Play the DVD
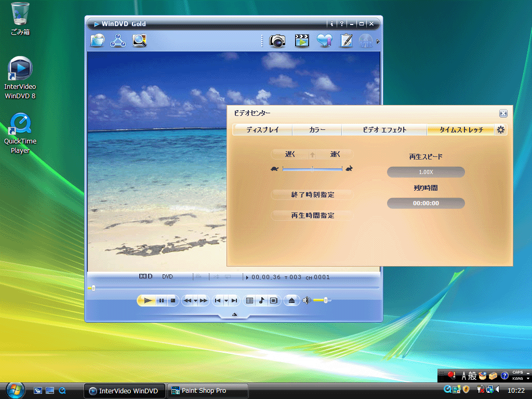 (x=147, y=300)
